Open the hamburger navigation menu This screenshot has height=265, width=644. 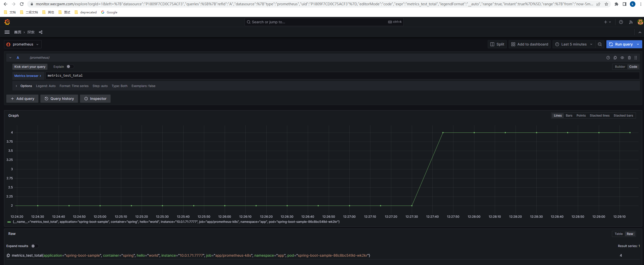[7, 32]
